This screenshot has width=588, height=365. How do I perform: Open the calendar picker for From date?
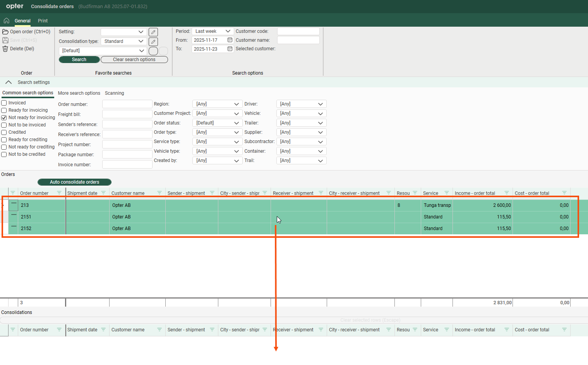(x=230, y=40)
